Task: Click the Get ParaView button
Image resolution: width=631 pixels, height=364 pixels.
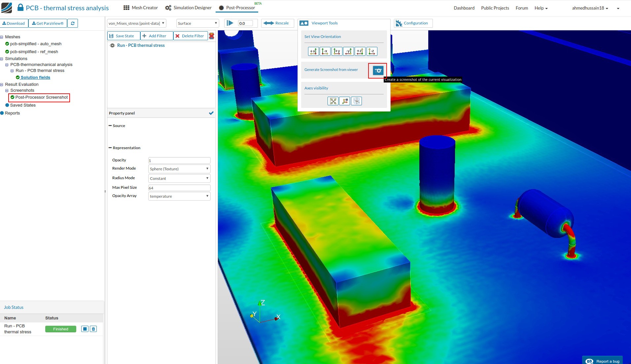Action: 48,23
